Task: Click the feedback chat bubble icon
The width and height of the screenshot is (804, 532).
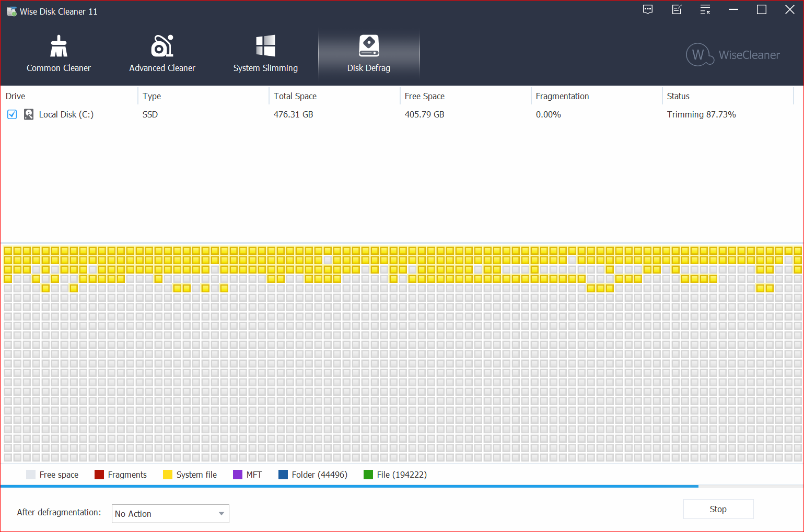Action: [648, 9]
